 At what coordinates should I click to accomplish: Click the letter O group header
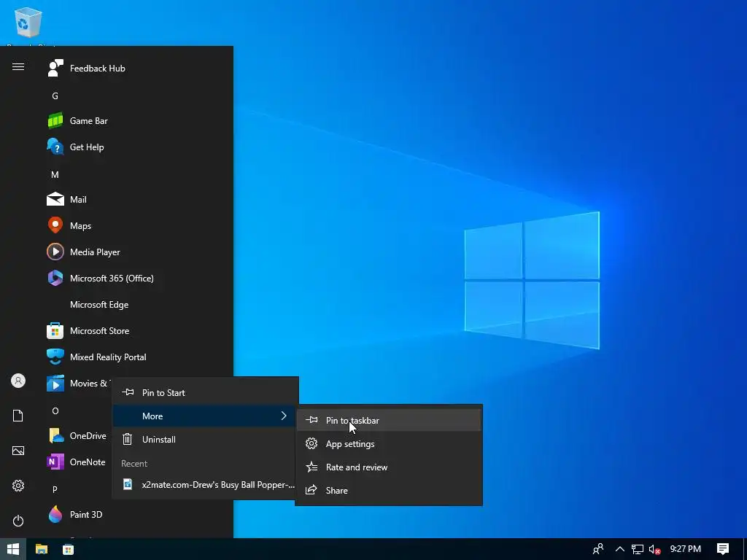[x=55, y=411]
